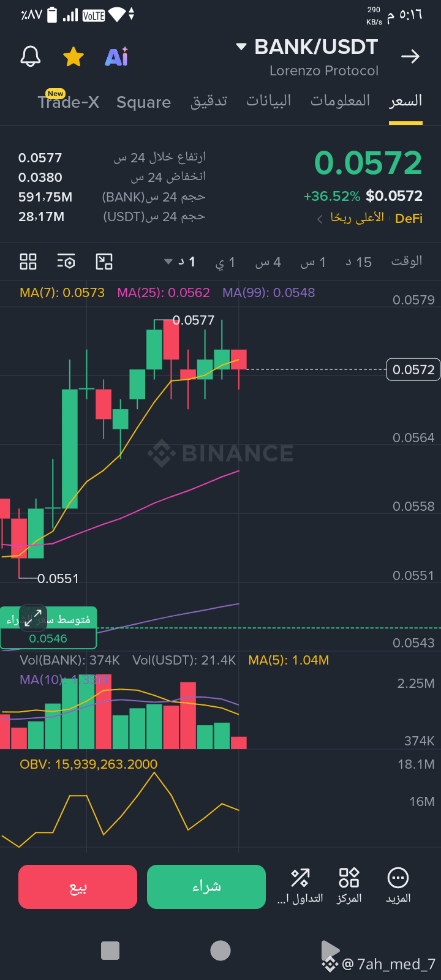Viewport: 441px width, 980px height.
Task: Open chart indicator settings icon
Action: [66, 262]
